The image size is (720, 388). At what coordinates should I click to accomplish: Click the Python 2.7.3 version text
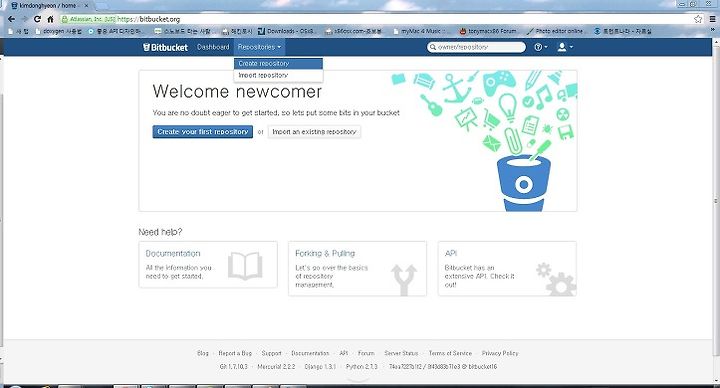pyautogui.click(x=362, y=366)
